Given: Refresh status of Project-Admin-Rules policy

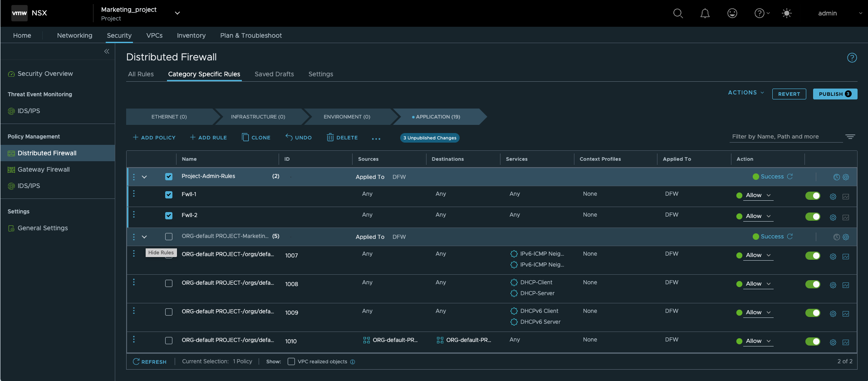Looking at the screenshot, I should click(x=790, y=177).
